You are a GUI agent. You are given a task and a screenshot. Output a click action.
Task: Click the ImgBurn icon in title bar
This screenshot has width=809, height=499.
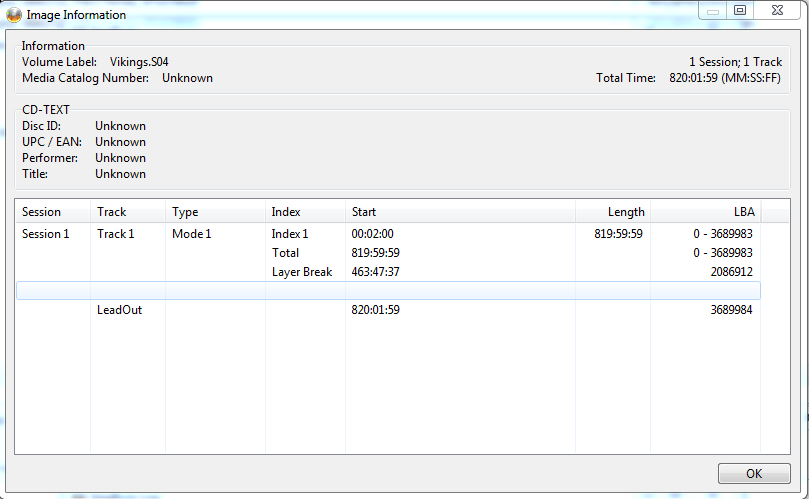pyautogui.click(x=13, y=14)
